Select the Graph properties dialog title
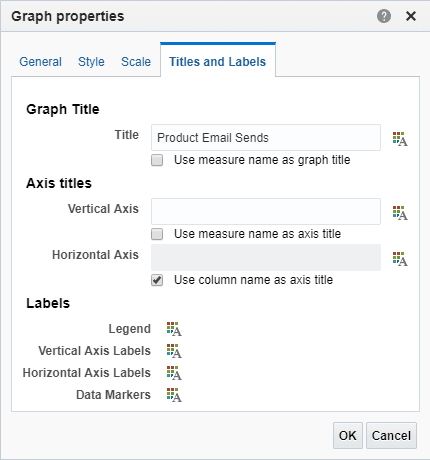Image resolution: width=430 pixels, height=460 pixels. pos(68,16)
